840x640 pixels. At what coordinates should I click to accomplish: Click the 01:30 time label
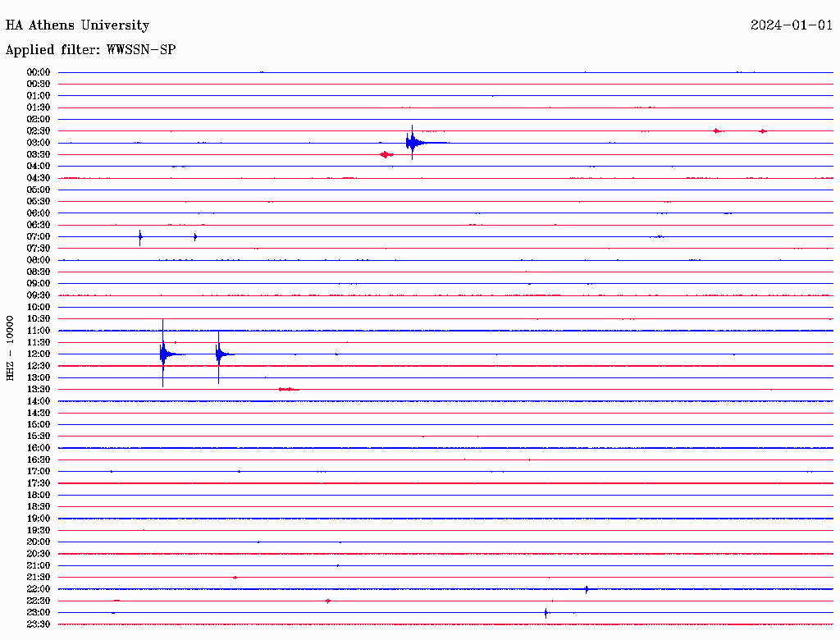[x=39, y=107]
